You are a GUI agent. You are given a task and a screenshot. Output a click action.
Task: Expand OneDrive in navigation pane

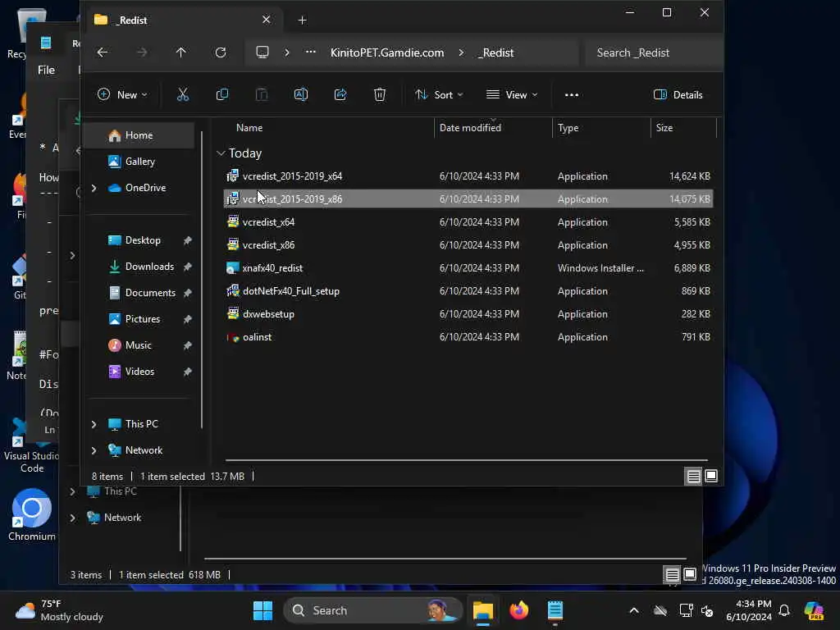(x=94, y=188)
